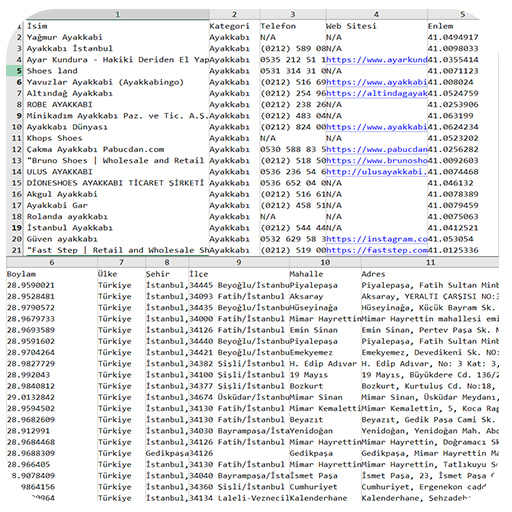Select latitude cell 41.046132
Screen dimensions: 512x512
tap(463, 183)
